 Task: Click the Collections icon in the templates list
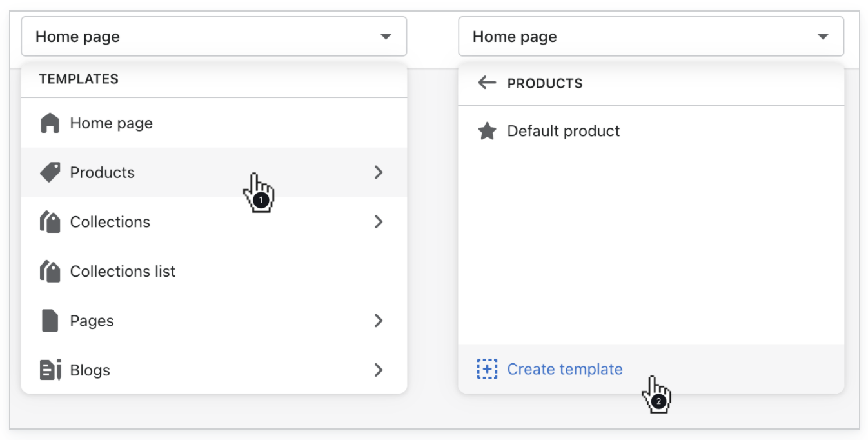50,222
